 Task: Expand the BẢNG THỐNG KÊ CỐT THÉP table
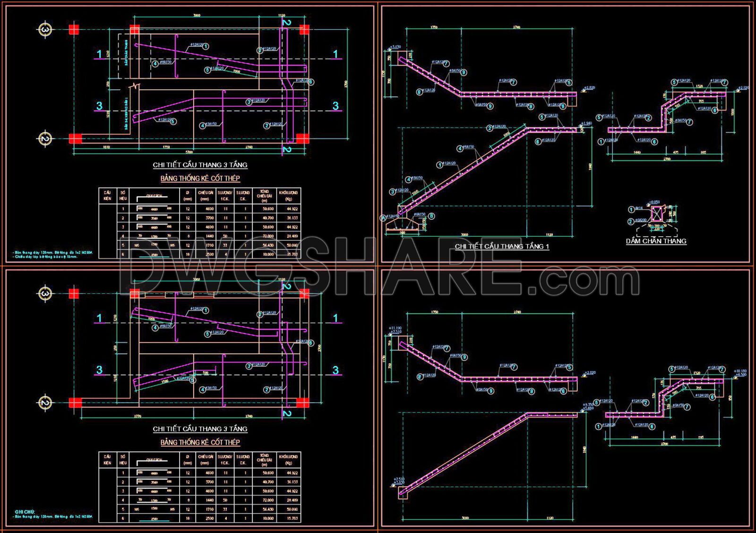[201, 179]
